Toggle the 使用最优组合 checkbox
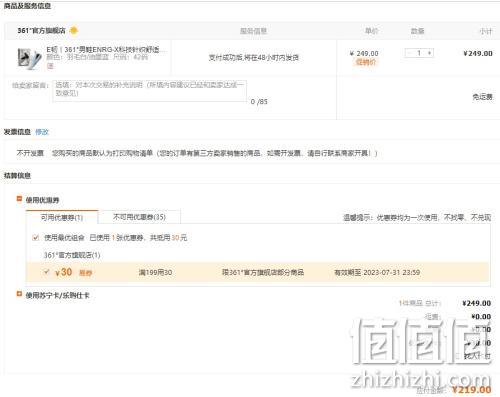 click(x=35, y=238)
